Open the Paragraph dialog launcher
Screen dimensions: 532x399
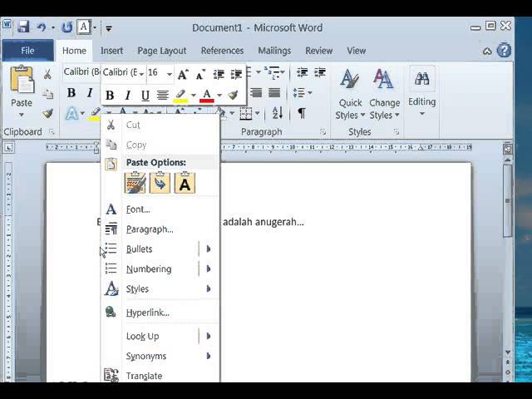tap(323, 132)
